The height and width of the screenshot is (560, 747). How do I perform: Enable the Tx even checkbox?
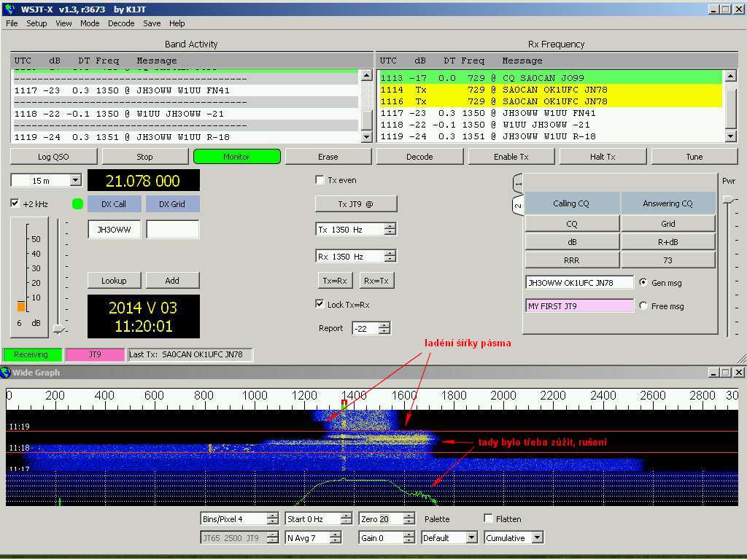(320, 180)
